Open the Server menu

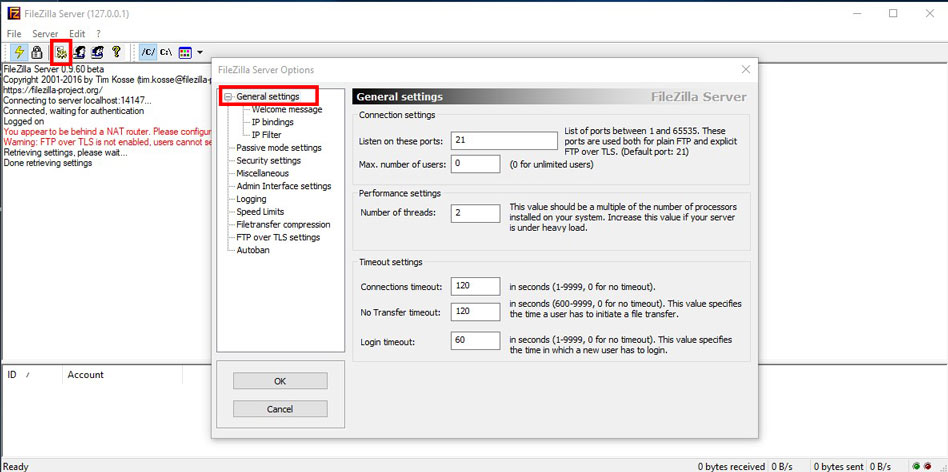(45, 34)
